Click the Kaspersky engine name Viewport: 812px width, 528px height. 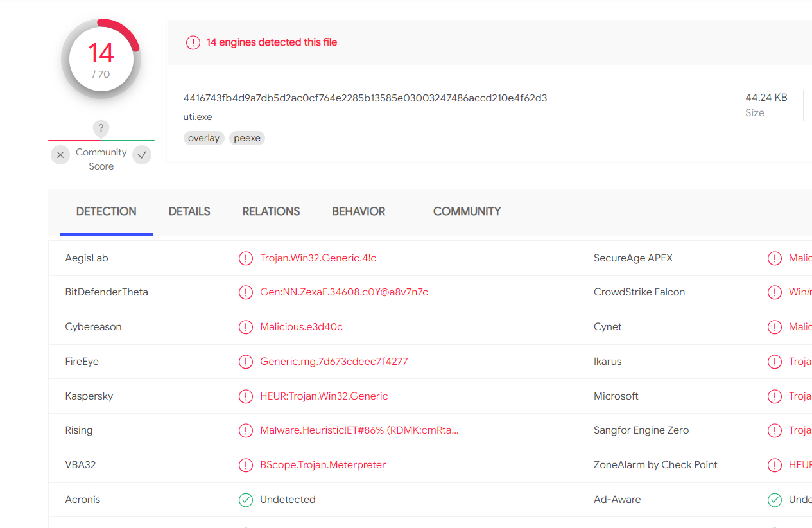click(x=89, y=396)
